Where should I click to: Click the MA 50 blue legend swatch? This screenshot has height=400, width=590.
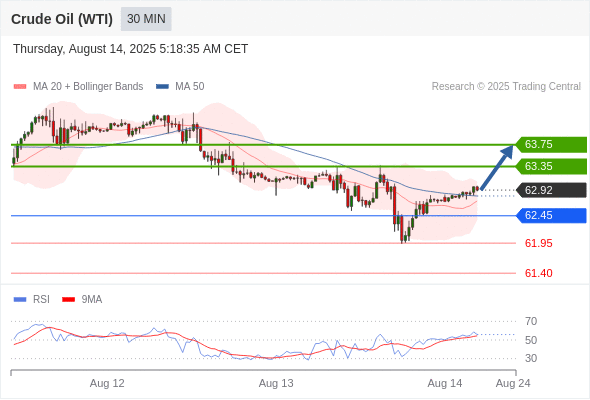point(162,87)
